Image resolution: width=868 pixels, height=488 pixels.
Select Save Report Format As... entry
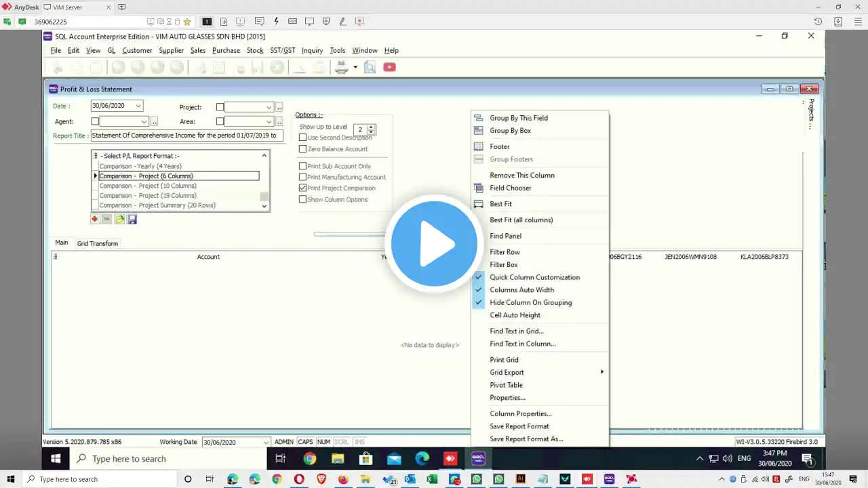click(x=526, y=439)
